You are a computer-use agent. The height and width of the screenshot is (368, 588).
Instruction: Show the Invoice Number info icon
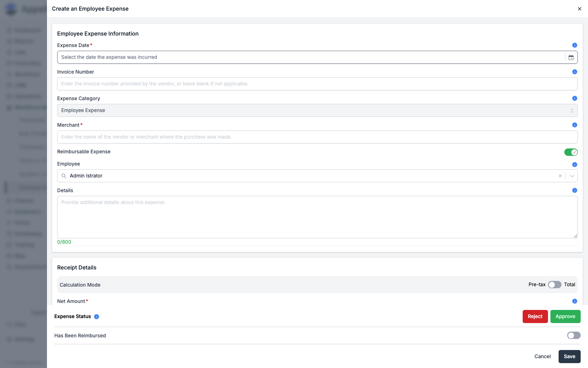click(x=575, y=72)
